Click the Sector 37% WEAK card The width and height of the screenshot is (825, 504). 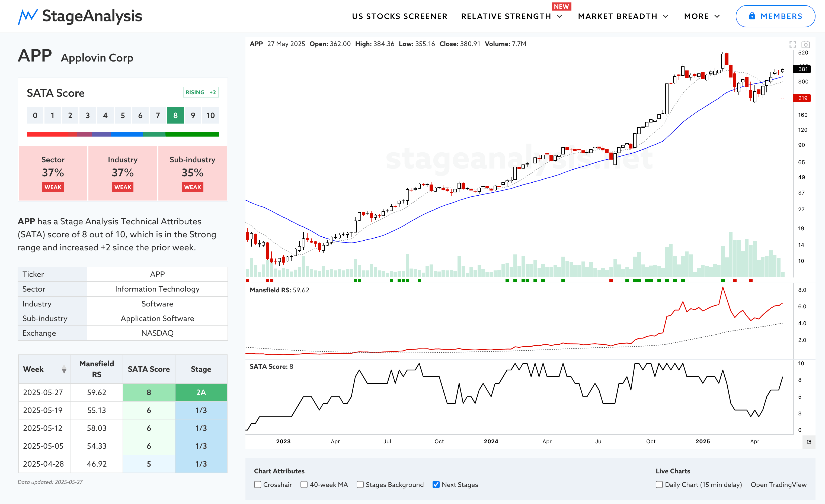53,173
